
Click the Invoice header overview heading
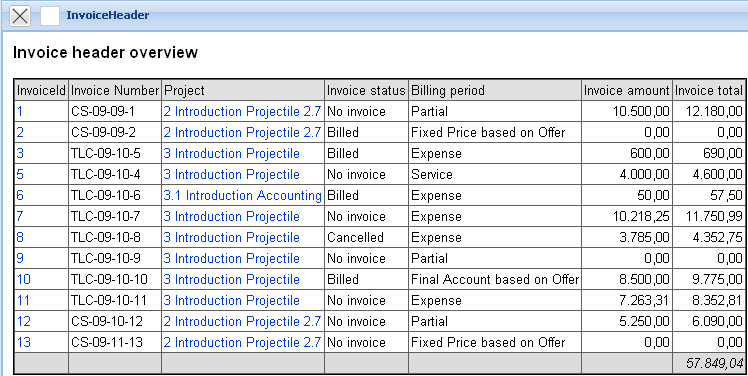pos(105,52)
